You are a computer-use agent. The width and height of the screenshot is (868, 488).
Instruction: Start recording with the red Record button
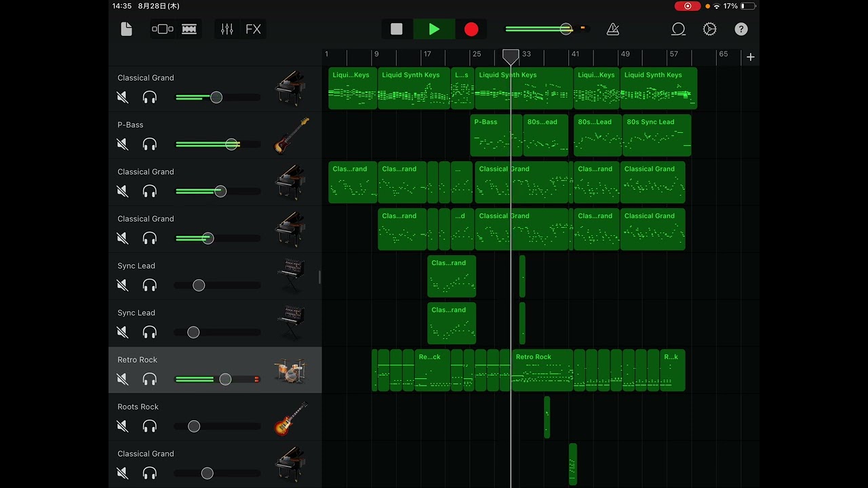(471, 29)
